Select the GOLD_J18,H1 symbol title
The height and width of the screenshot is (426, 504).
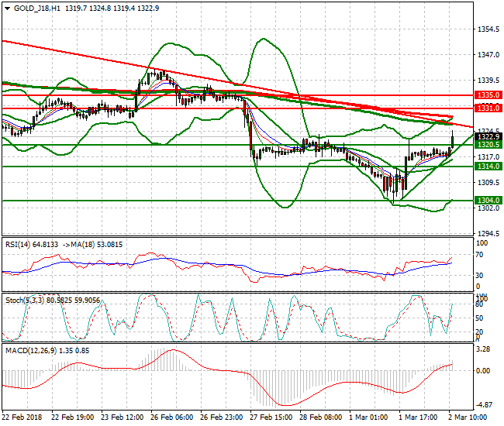[37, 9]
